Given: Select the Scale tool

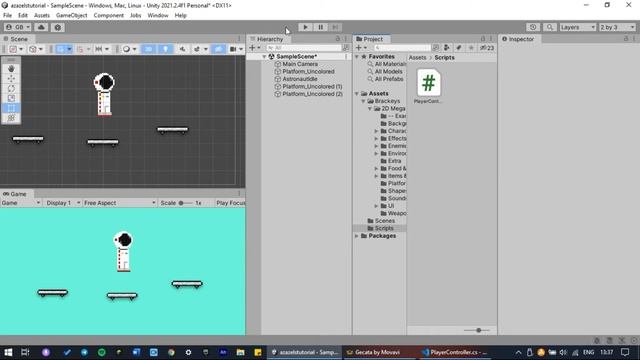Looking at the screenshot, I should [x=11, y=98].
